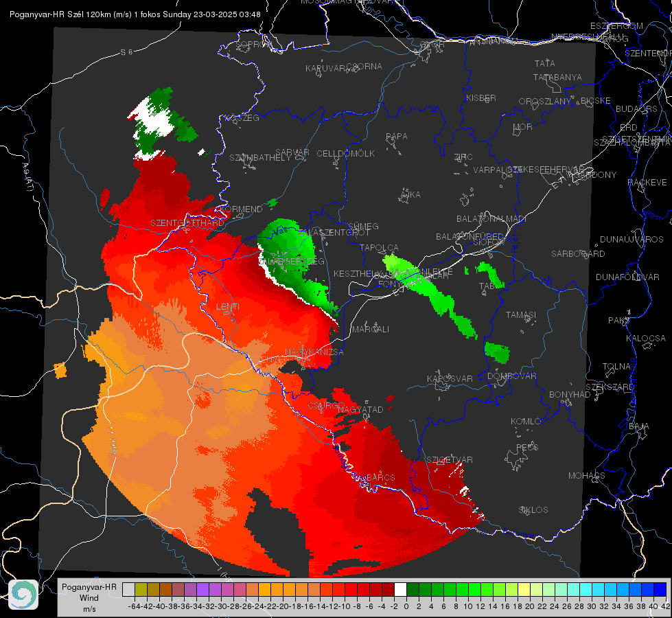Click the SUMEG city label
The height and width of the screenshot is (618, 672).
[x=363, y=226]
